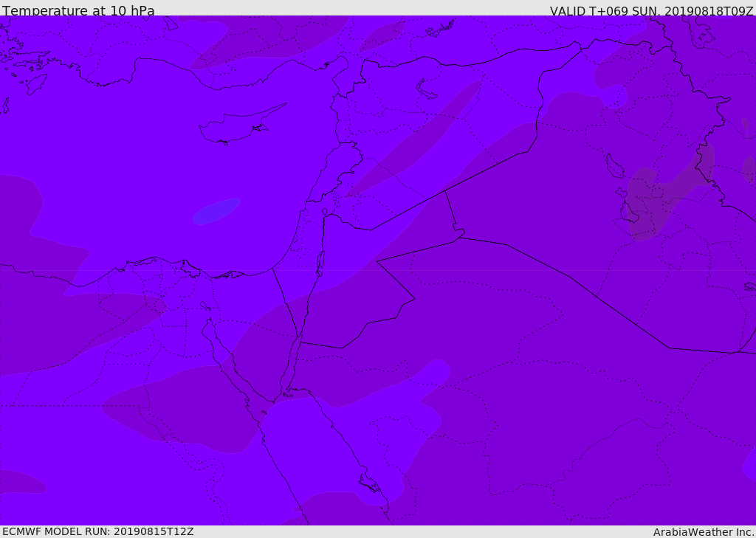Click the small blue cold patch south of Cyprus
The height and width of the screenshot is (538, 756).
[x=216, y=211]
